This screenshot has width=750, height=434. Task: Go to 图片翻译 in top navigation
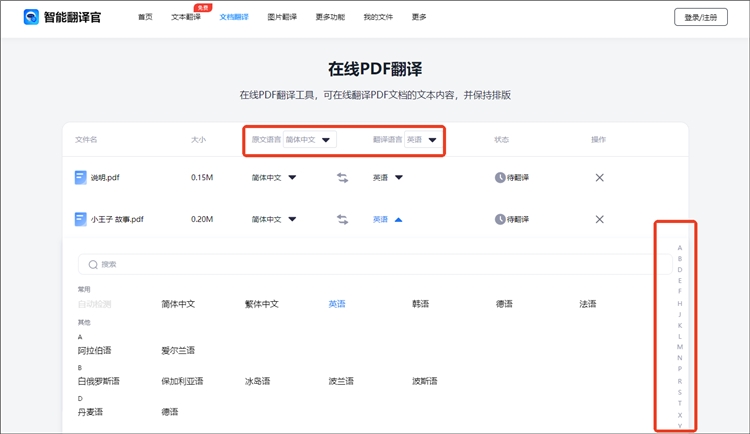(x=282, y=17)
